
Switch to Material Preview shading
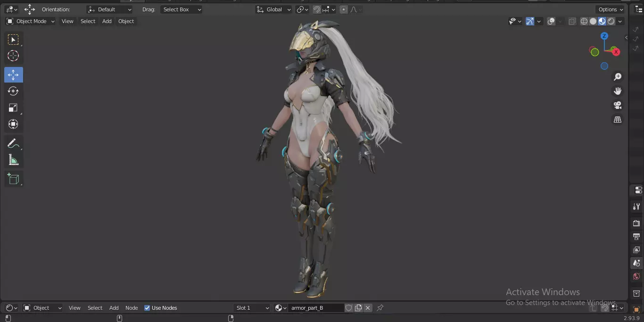[602, 21]
